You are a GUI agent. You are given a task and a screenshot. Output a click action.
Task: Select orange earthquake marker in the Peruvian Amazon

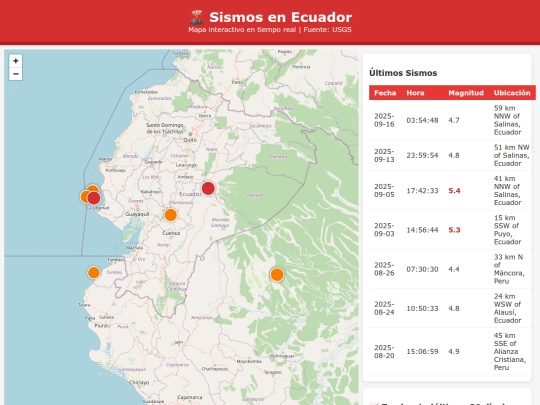pos(277,275)
